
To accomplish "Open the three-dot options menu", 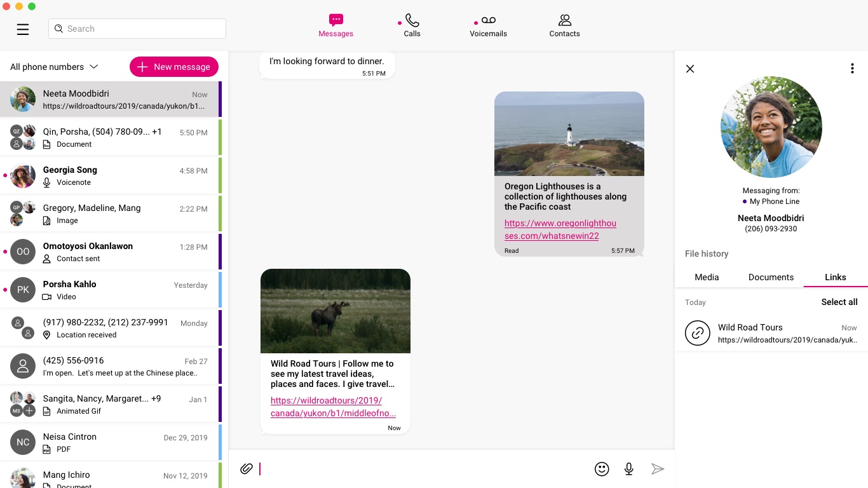I will pos(852,69).
